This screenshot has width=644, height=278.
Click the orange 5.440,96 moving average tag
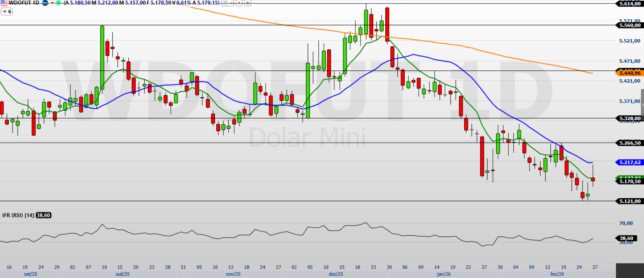click(x=630, y=73)
